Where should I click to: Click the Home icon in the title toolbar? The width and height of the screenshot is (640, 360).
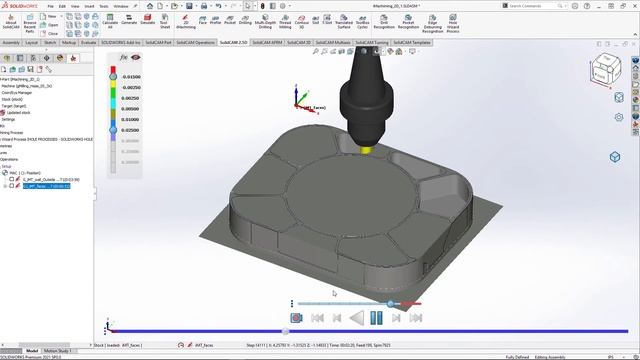pos(150,6)
